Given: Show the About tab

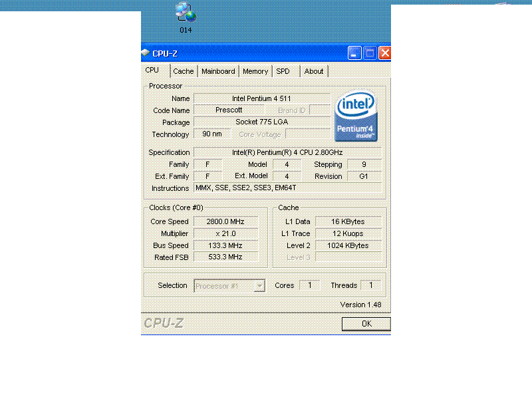Looking at the screenshot, I should pos(314,71).
